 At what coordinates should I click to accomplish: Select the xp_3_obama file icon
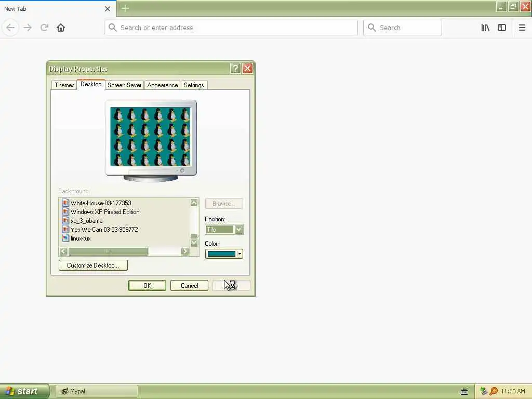[x=66, y=220]
